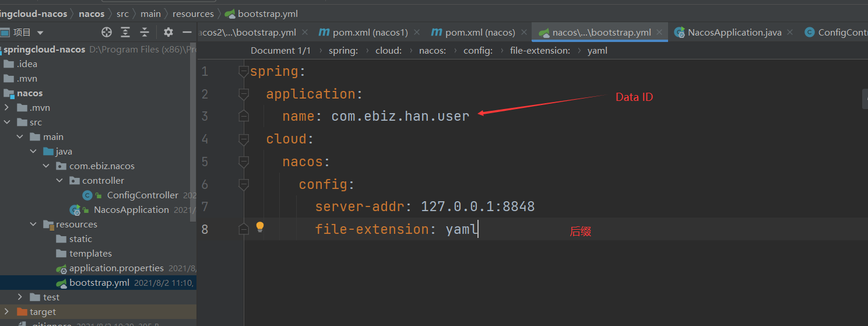The height and width of the screenshot is (326, 868).
Task: Select the springcloud-nacos project root row
Action: 98,50
